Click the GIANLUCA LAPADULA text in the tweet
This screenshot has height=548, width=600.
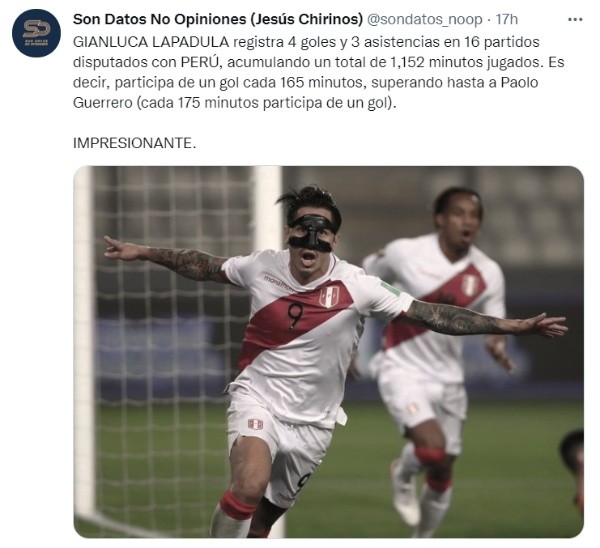(x=151, y=42)
